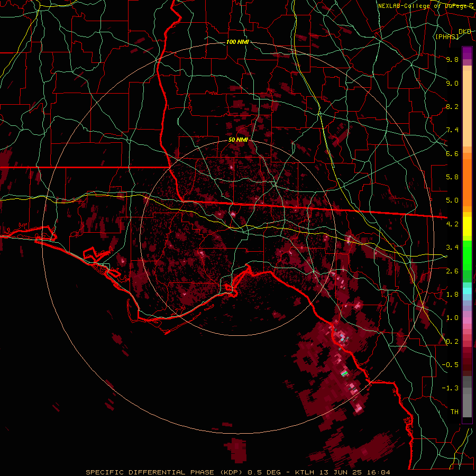476x476 pixels.
Task: Click the "SPECIFIC DIFFERENTIAL PHASE (KDP)" caption text
Action: pos(164,472)
